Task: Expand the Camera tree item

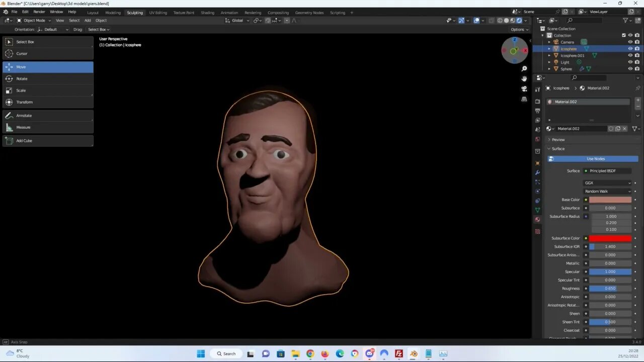Action: pyautogui.click(x=549, y=42)
